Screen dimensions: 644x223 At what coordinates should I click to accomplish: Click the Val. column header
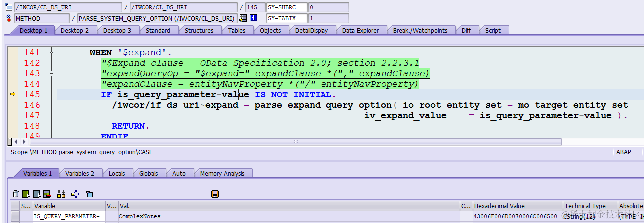pyautogui.click(x=289, y=206)
